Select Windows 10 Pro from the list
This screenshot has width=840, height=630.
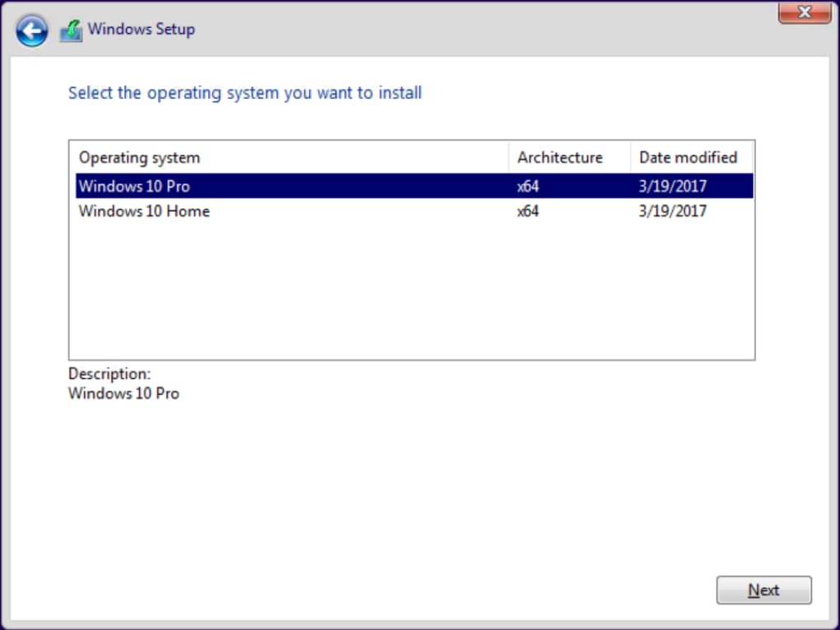[x=134, y=186]
